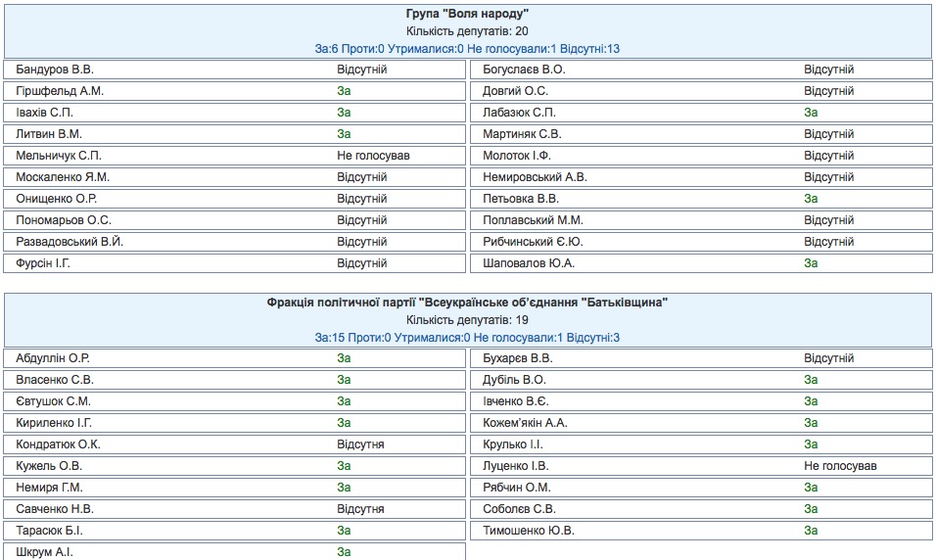Image resolution: width=936 pixels, height=560 pixels.
Task: Open the vote summary 'За:6 Проти:0' line
Action: 467,49
